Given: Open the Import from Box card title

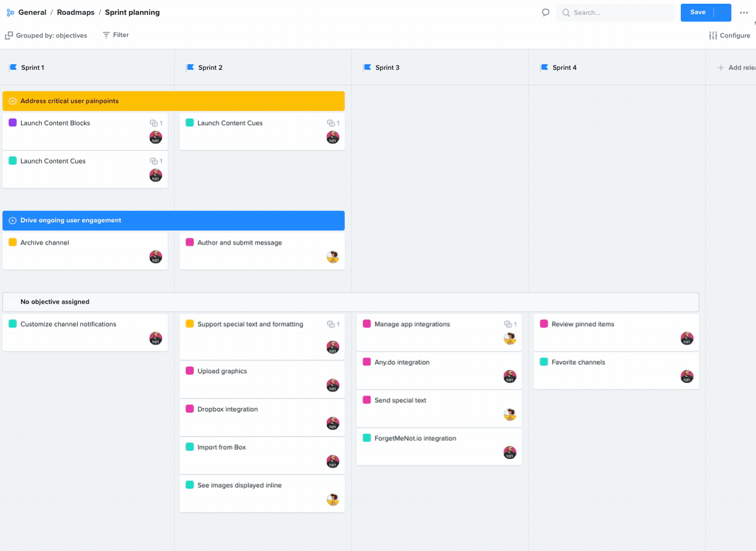Looking at the screenshot, I should click(221, 447).
